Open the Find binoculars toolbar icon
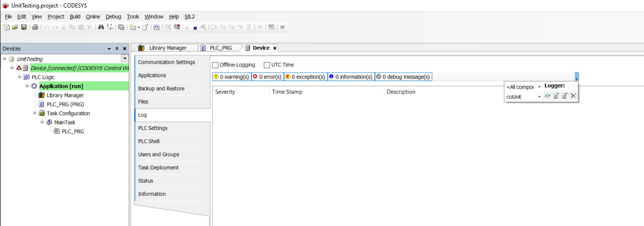The image size is (644, 226). pos(100,27)
